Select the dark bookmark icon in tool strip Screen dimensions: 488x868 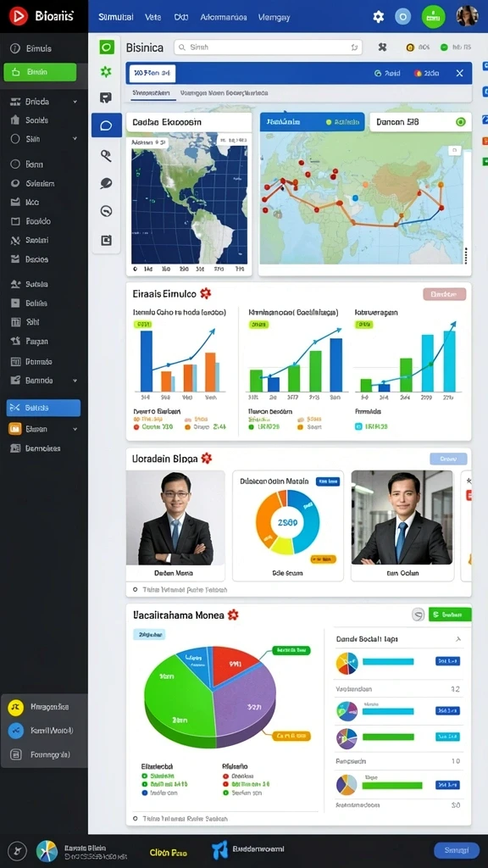(106, 97)
